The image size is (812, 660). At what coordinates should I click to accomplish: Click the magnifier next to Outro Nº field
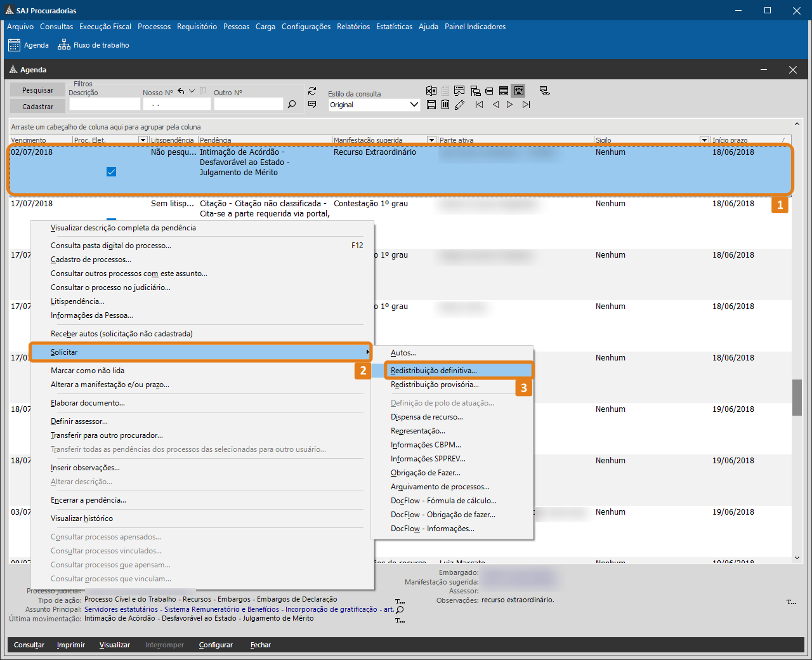[292, 104]
